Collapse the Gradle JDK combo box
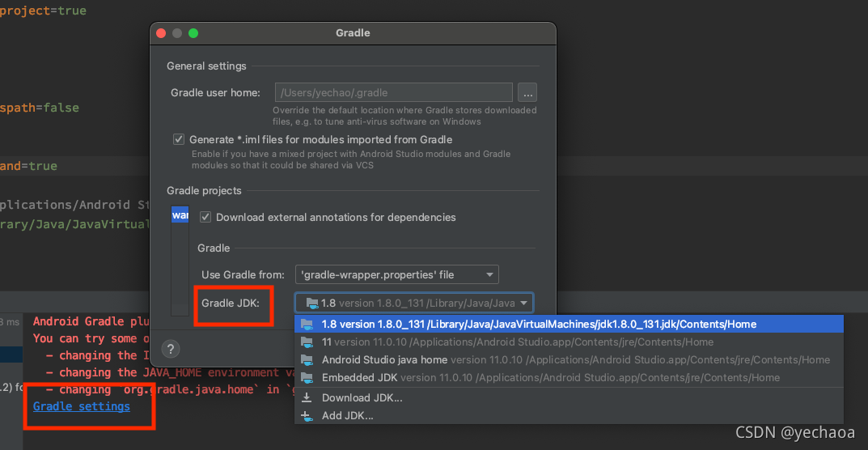 [x=414, y=304]
